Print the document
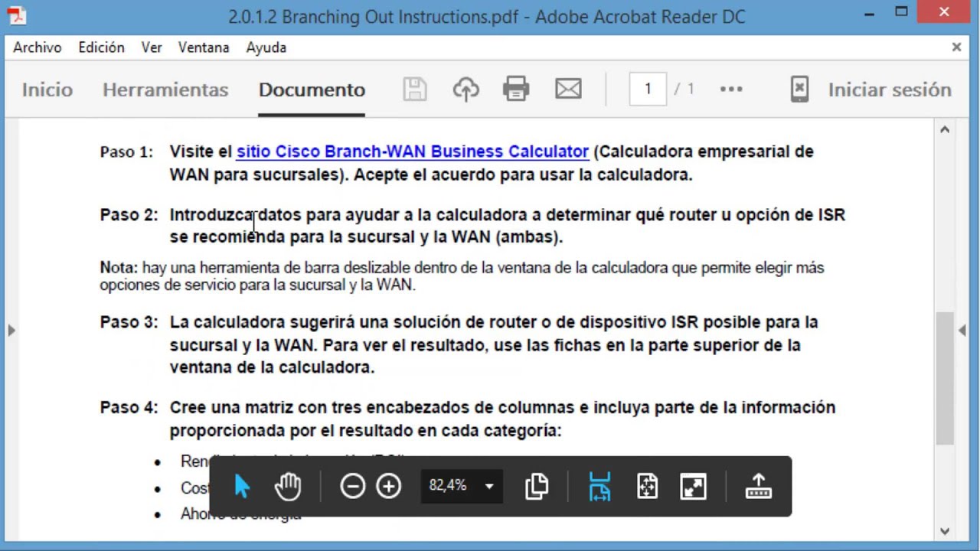 [516, 90]
